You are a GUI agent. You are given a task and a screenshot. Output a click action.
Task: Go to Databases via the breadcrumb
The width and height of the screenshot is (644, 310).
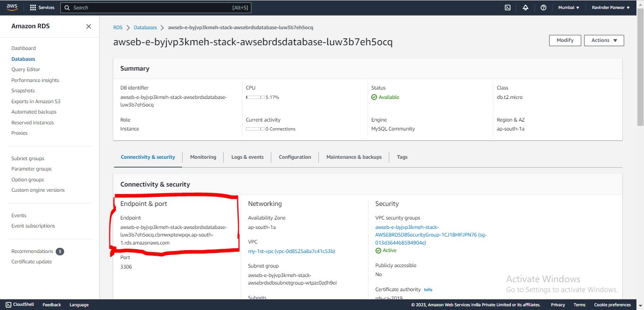click(x=145, y=27)
